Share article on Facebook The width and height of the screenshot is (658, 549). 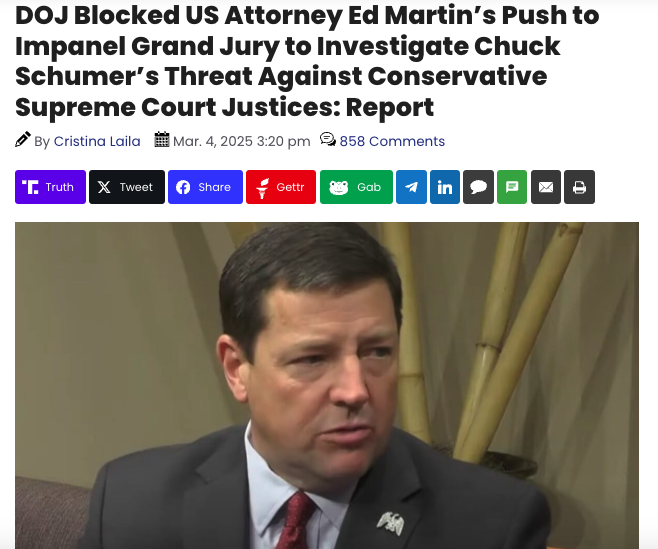[x=205, y=187]
